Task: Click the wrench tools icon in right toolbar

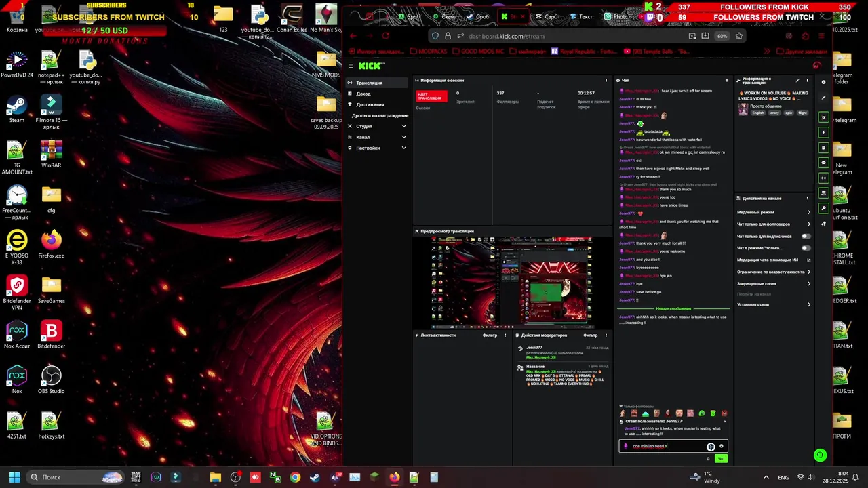Action: 823,208
